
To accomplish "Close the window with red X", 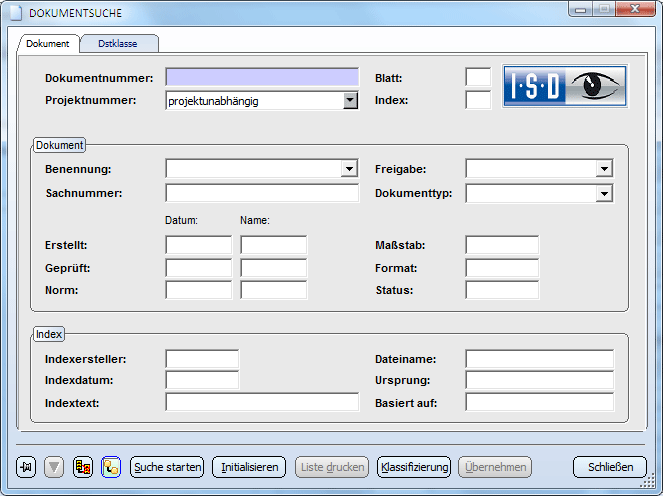I will [635, 9].
